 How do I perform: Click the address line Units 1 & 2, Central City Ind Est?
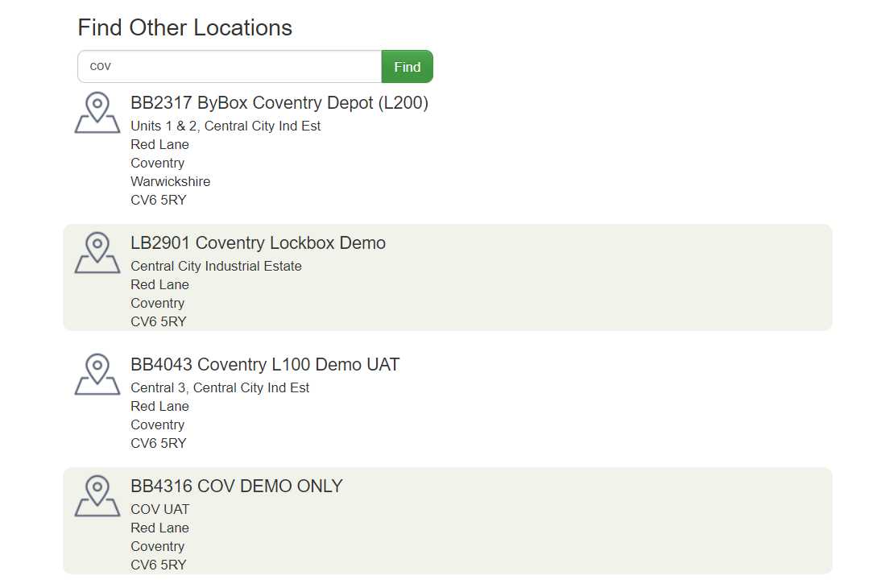click(x=225, y=126)
